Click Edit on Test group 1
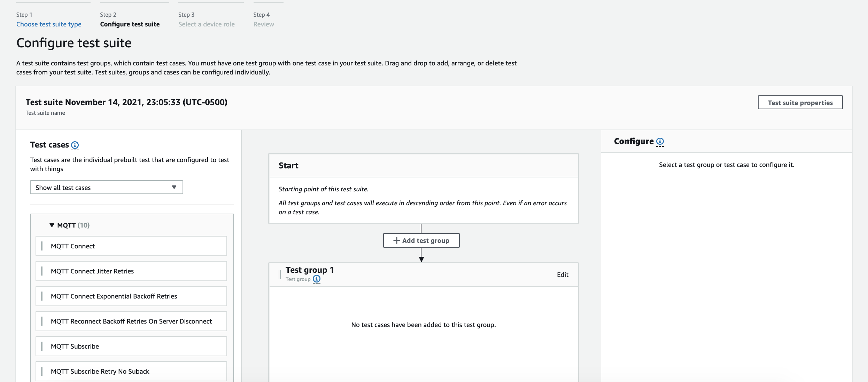The height and width of the screenshot is (382, 868). [x=562, y=274]
